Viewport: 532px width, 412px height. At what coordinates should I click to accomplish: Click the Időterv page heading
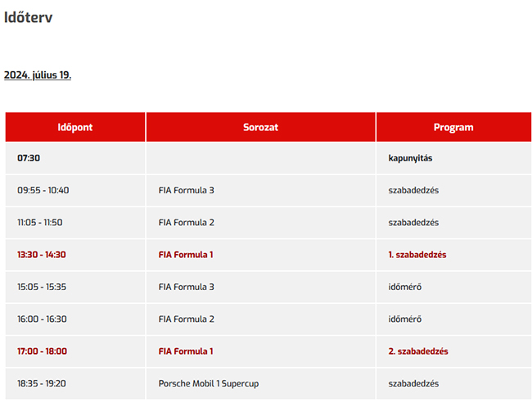tap(29, 17)
